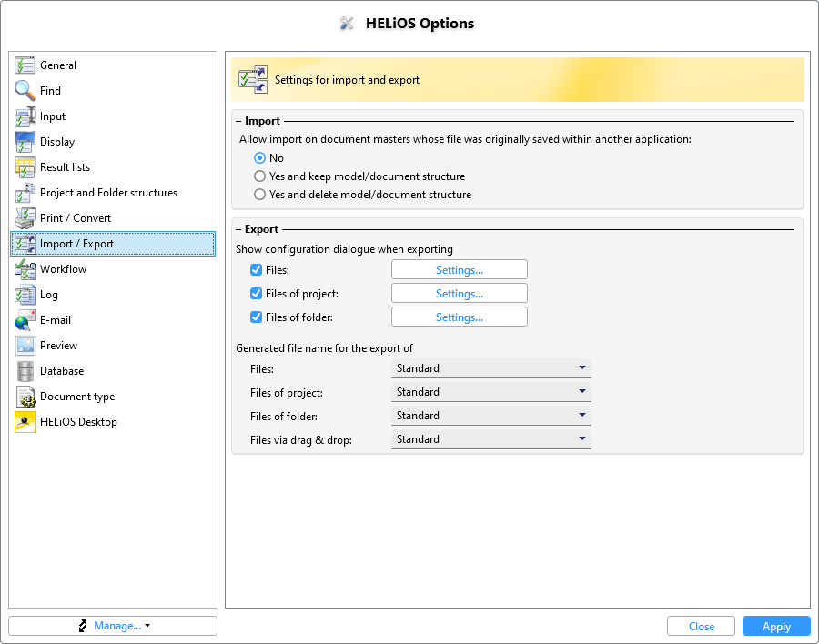Select the Display monitor icon
The image size is (819, 644).
[x=25, y=142]
